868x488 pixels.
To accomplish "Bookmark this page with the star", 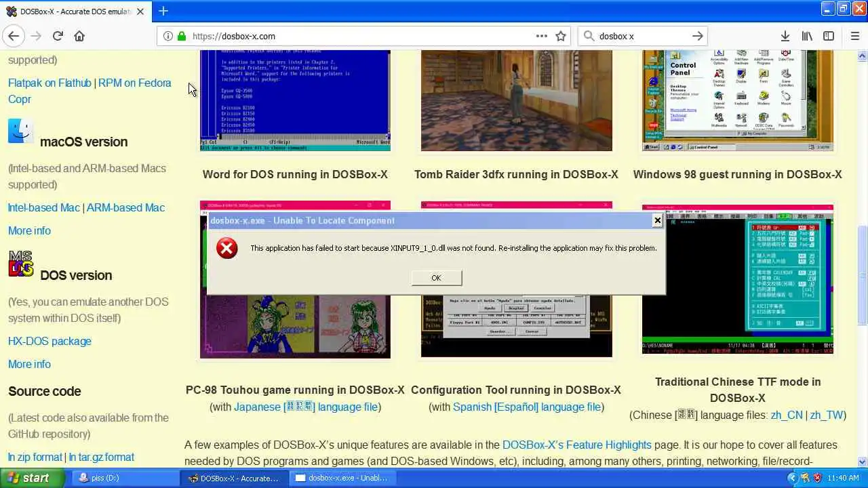I will [561, 36].
